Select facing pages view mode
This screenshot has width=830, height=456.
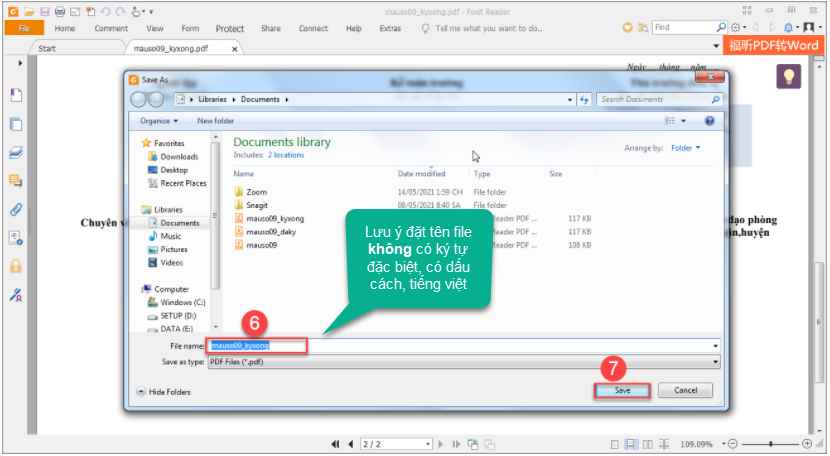tap(647, 444)
